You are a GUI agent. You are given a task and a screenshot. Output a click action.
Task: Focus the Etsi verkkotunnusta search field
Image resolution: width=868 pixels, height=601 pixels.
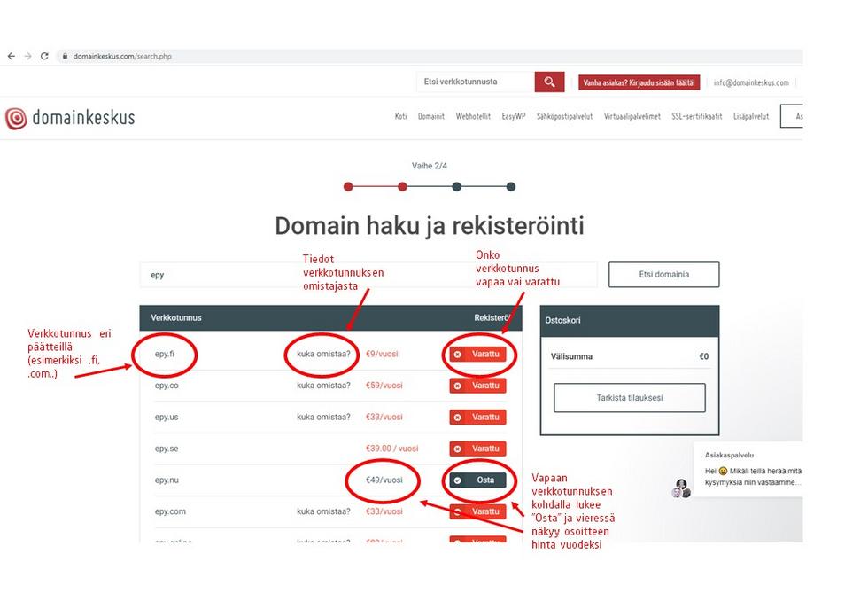[x=476, y=82]
